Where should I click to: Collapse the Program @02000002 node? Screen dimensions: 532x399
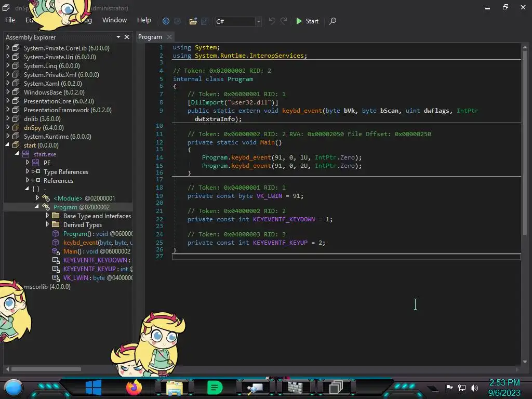[37, 207]
